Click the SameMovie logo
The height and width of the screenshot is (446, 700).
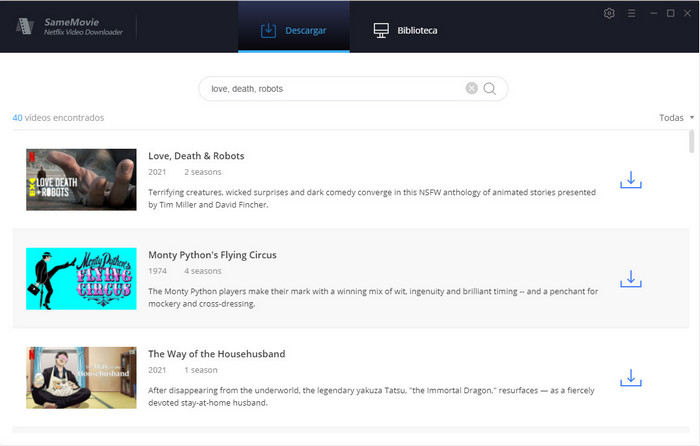coord(70,26)
